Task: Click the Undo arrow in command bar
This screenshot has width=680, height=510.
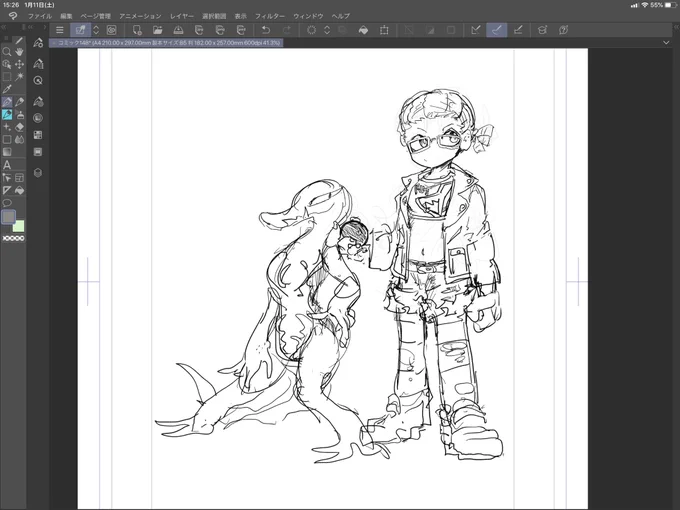Action: [266, 30]
